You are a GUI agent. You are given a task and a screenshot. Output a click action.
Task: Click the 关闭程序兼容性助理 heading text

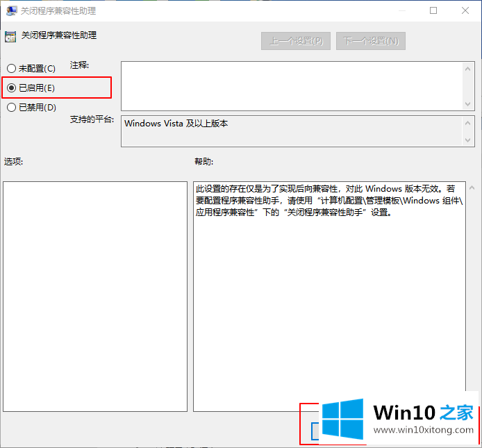[x=59, y=35]
